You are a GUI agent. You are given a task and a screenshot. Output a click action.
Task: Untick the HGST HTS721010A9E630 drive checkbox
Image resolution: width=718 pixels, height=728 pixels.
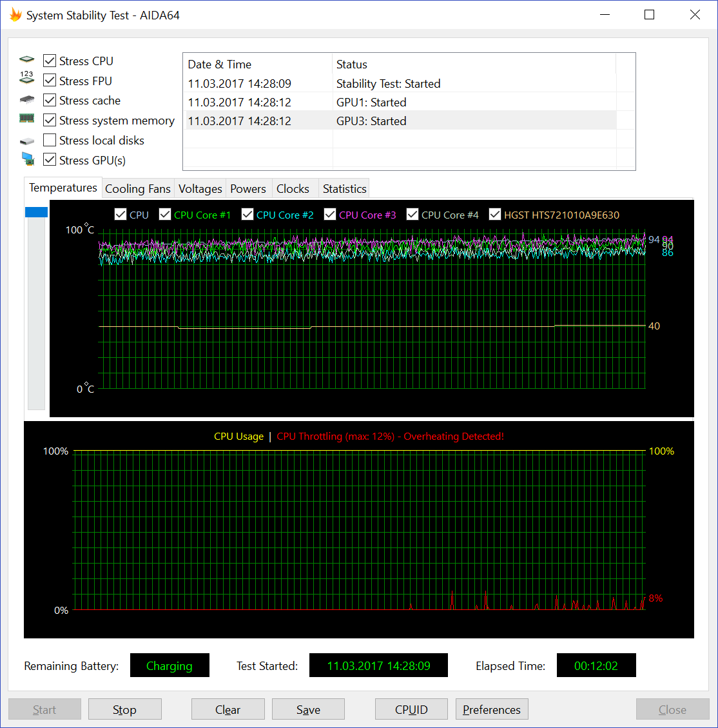[x=495, y=215]
